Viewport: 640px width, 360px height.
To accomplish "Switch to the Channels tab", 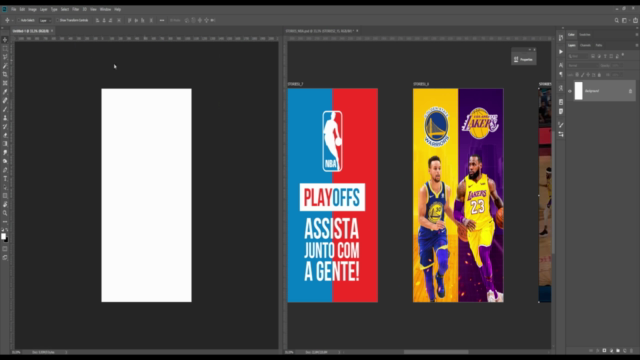I will [x=585, y=45].
